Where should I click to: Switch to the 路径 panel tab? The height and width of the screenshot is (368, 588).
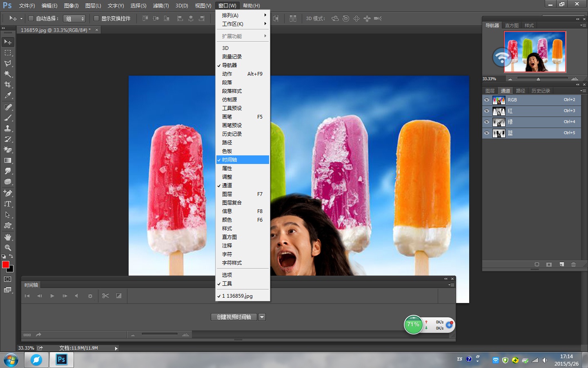pos(521,91)
